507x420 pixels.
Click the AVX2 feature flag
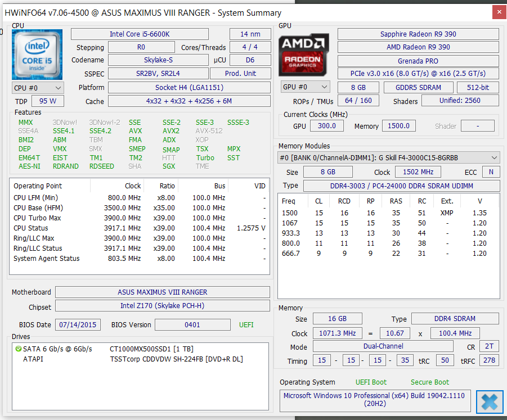(x=171, y=131)
